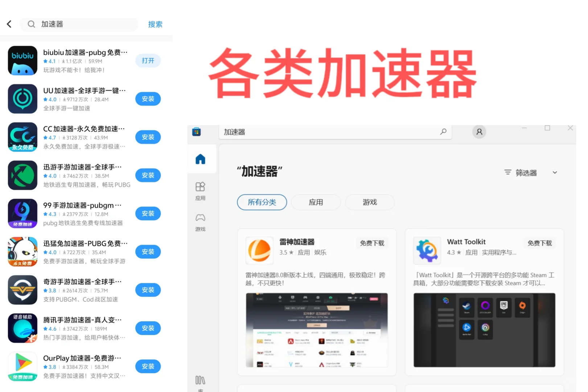Image resolution: width=588 pixels, height=392 pixels.
Task: Click the funnel icon next to 筛选器
Action: pos(507,172)
